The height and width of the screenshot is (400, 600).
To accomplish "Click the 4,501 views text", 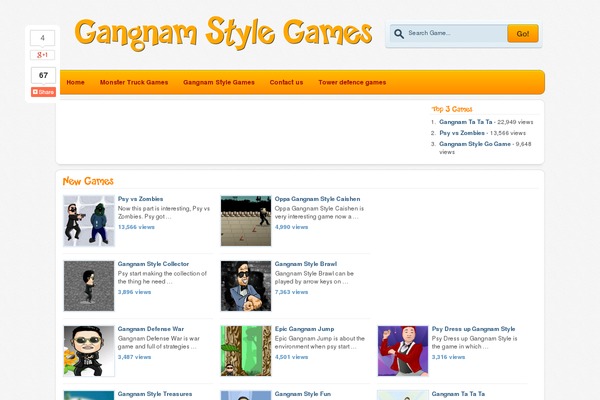I will 291,357.
